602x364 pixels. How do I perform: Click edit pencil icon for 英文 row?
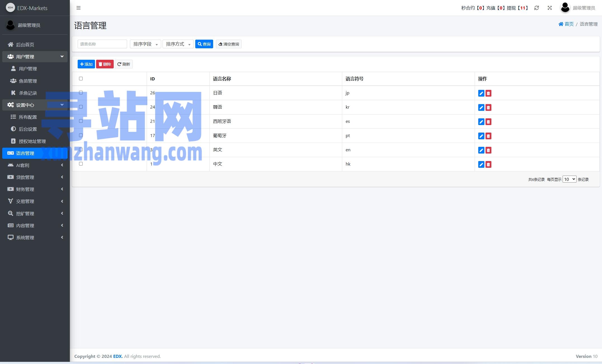[x=481, y=150]
